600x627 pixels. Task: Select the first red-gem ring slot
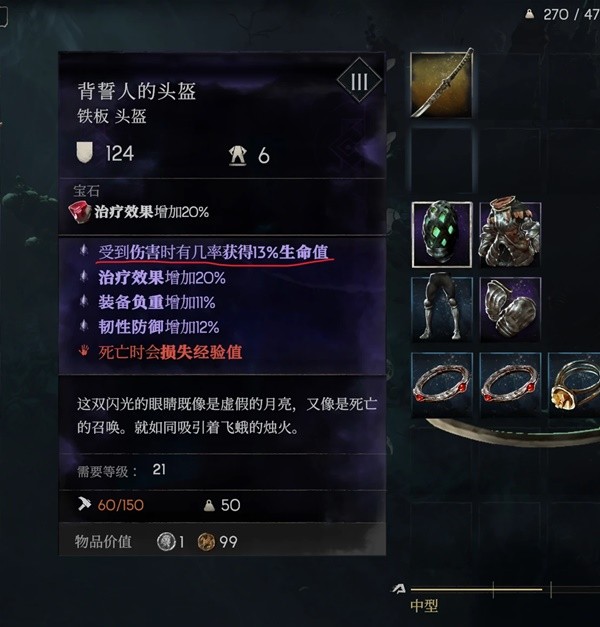click(x=442, y=385)
